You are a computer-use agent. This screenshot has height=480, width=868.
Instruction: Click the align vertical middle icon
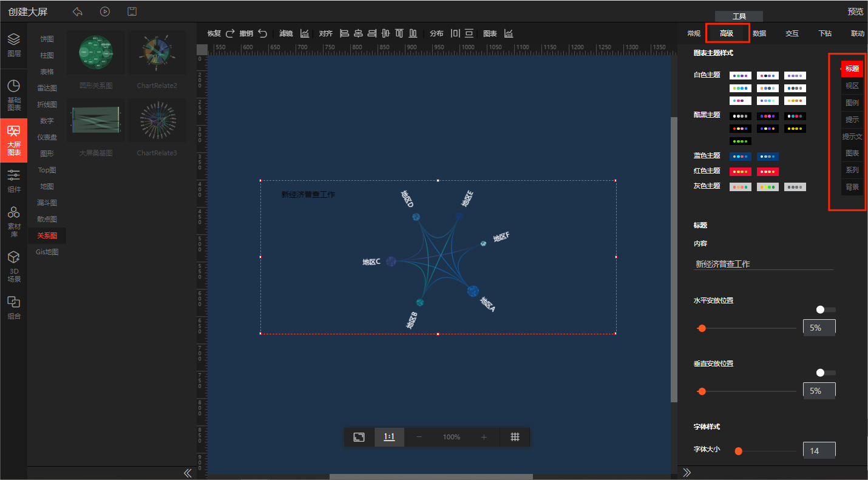385,33
